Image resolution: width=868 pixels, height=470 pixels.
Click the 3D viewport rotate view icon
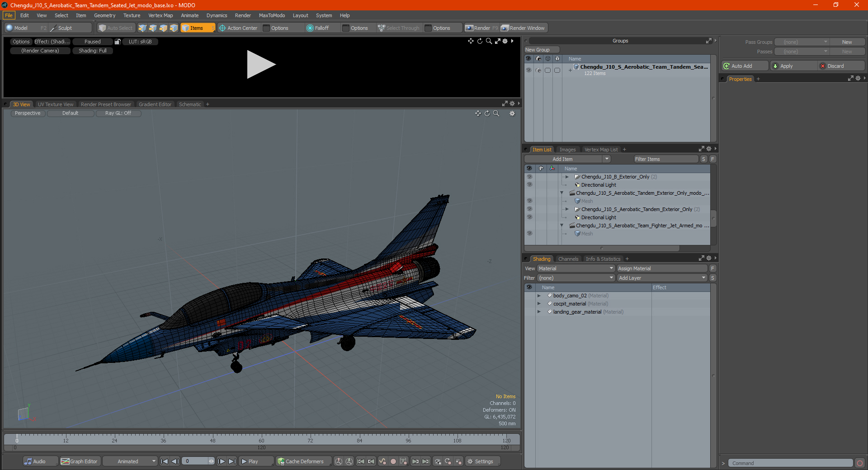coord(487,113)
